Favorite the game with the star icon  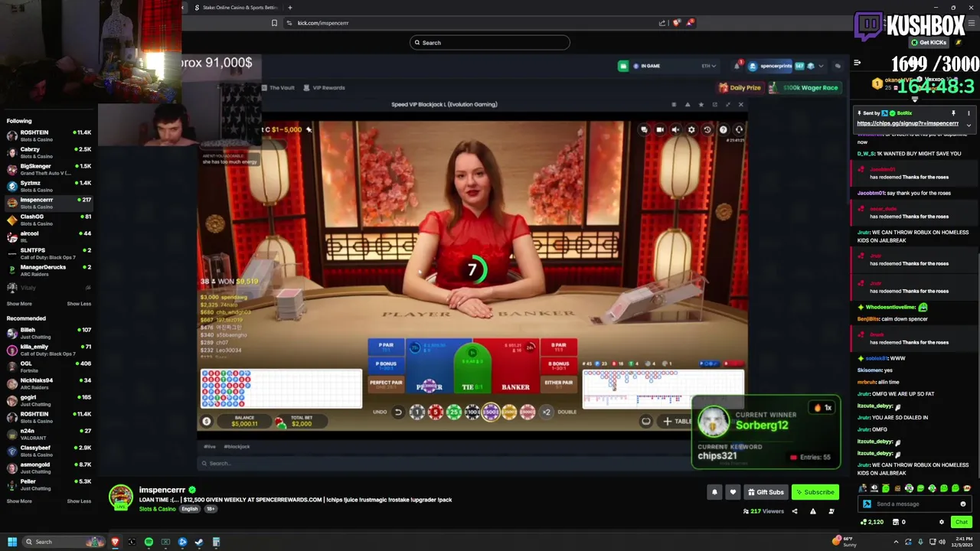pyautogui.click(x=701, y=104)
